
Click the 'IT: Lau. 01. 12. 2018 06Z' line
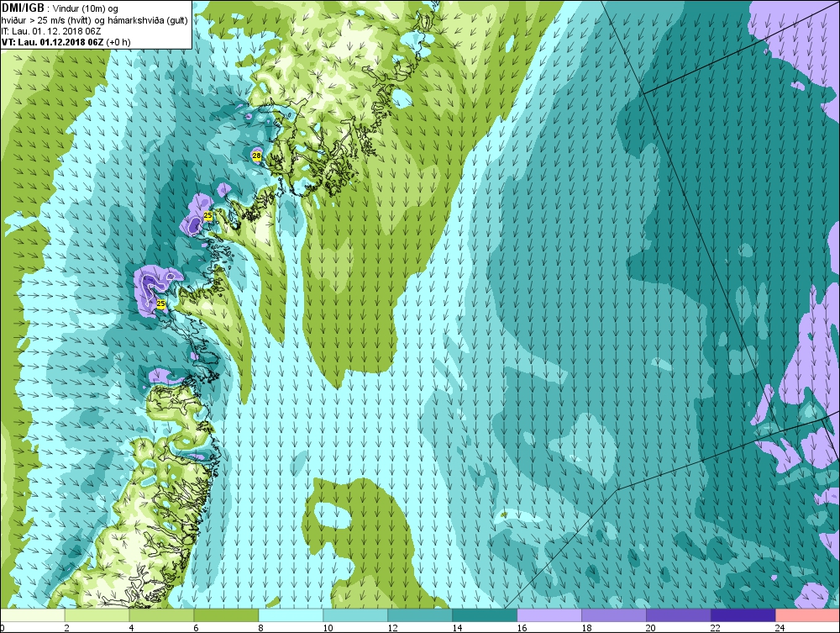tap(51, 31)
